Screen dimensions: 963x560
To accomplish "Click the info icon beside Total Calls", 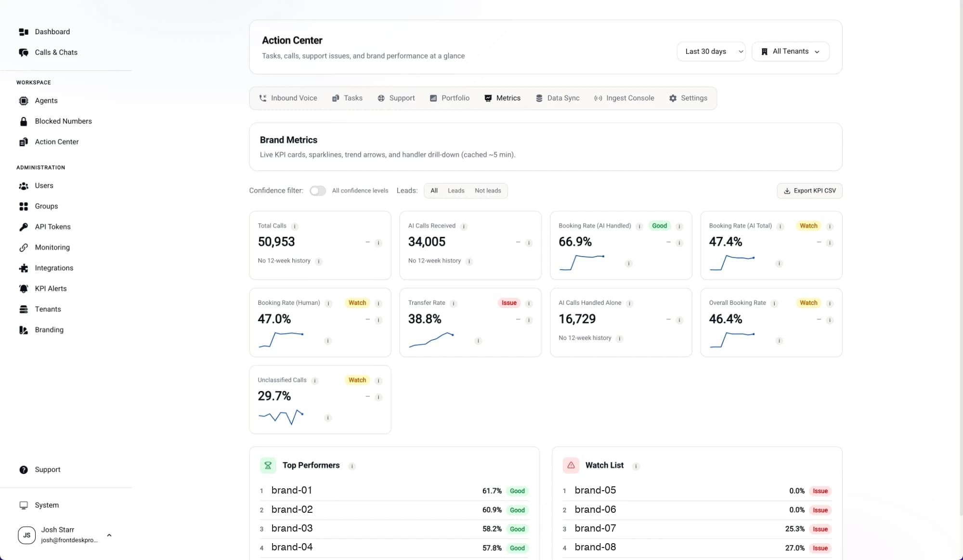I will [295, 226].
